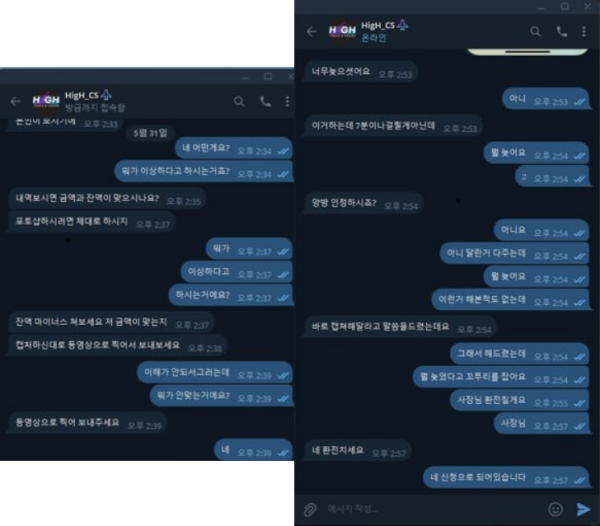Open the three-dot menu in the right chat
Screen dimensions: 600x526
(584, 31)
